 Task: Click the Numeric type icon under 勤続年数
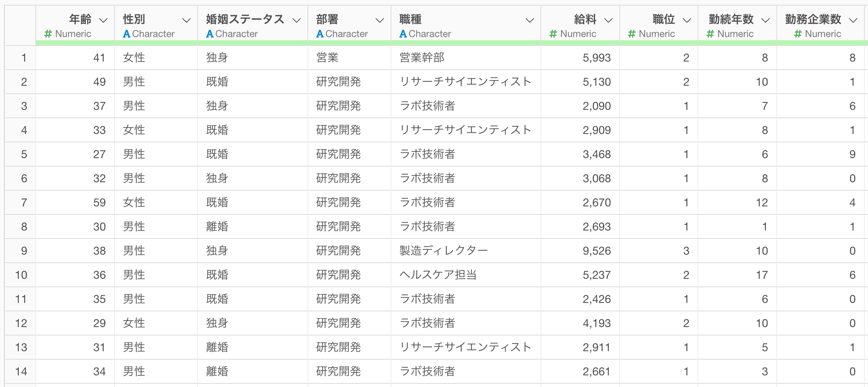point(710,34)
